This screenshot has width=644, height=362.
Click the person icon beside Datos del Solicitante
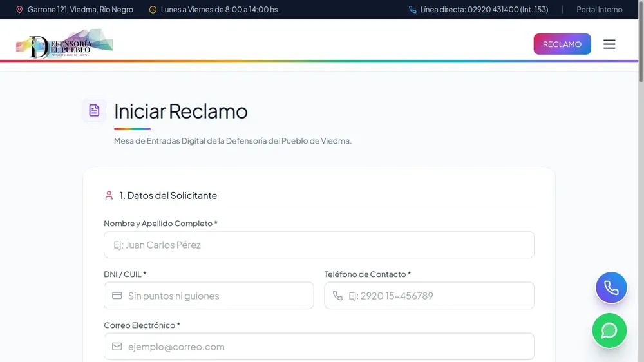tap(109, 195)
